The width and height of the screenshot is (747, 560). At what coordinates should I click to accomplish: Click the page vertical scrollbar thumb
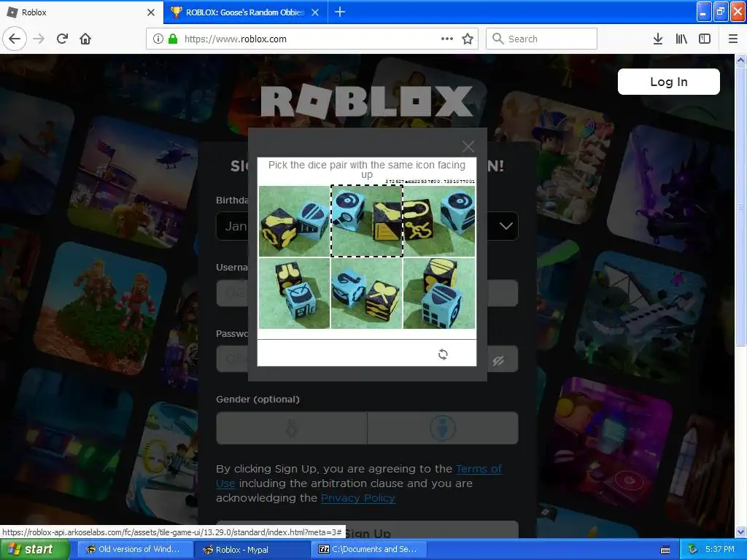741,206
